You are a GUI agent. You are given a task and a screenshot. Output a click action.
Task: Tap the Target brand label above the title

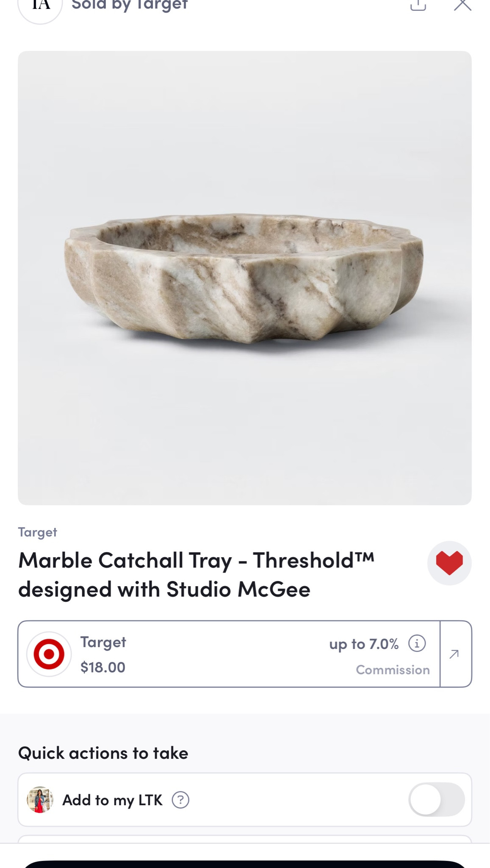37,532
